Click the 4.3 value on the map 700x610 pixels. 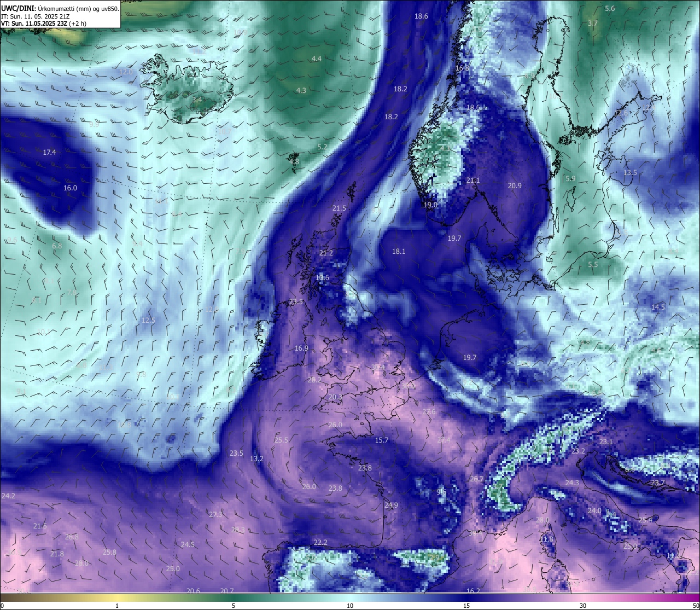click(x=301, y=90)
